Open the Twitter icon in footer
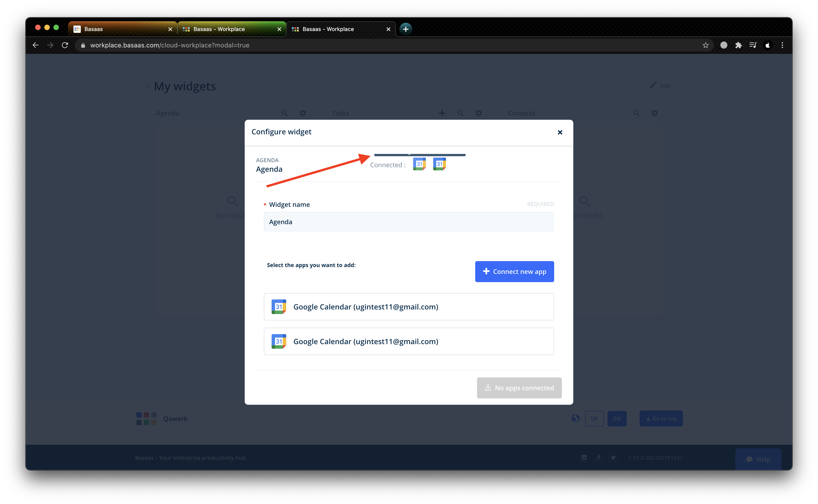Screen dimensions: 818x504 (x=613, y=457)
